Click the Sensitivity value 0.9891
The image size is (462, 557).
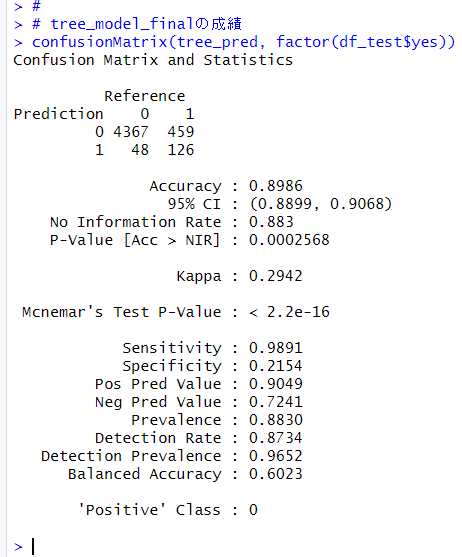point(276,348)
